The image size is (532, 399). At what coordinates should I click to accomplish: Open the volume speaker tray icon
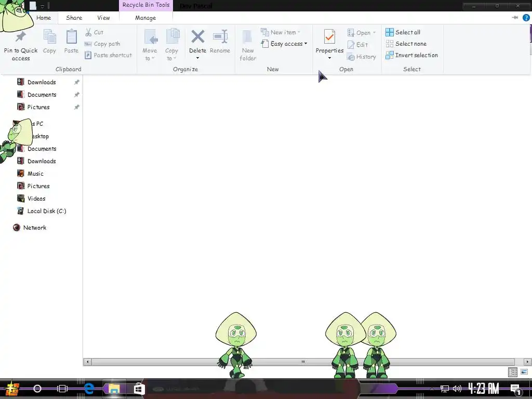point(457,389)
